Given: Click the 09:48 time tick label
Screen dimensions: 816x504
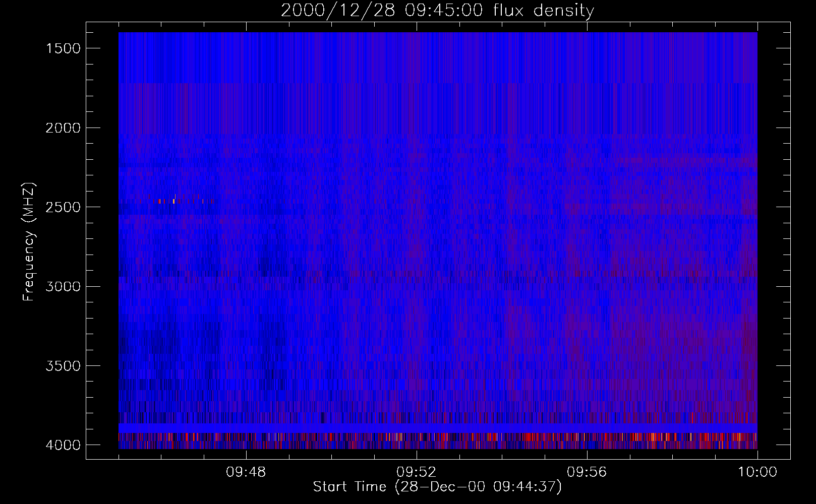Looking at the screenshot, I should [246, 472].
